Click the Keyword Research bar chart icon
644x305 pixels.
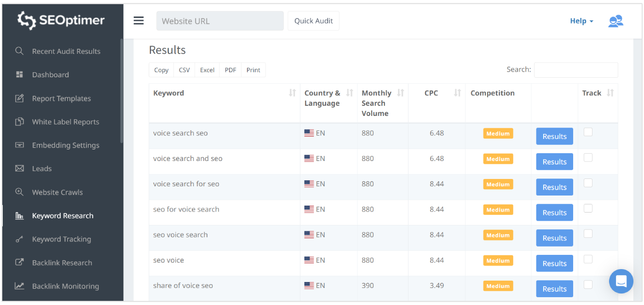click(x=19, y=215)
